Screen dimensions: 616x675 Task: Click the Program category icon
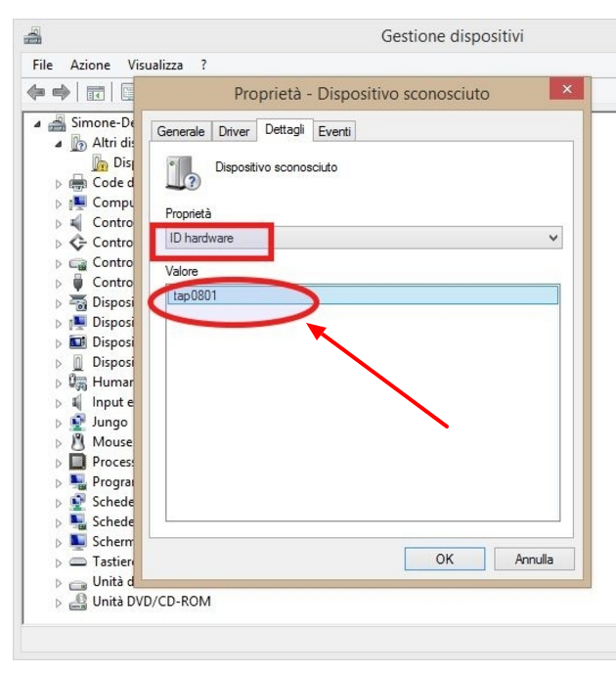click(78, 481)
